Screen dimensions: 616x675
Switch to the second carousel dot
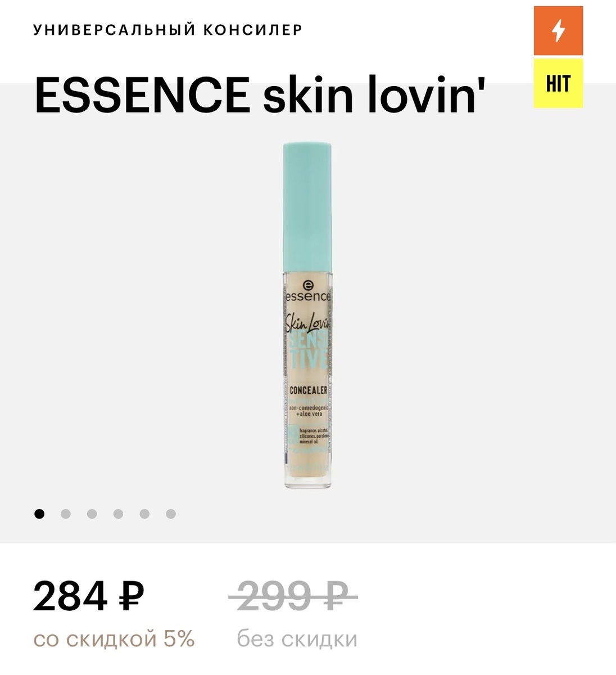66,514
